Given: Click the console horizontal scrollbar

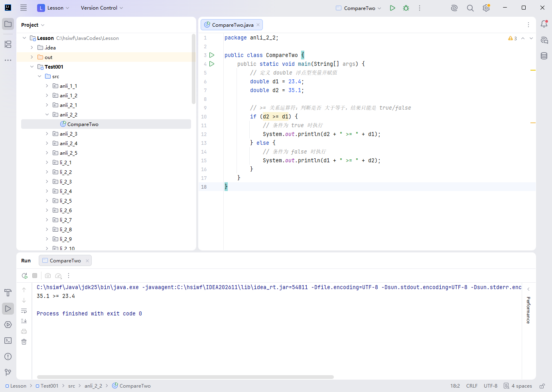Looking at the screenshot, I should tap(185, 377).
